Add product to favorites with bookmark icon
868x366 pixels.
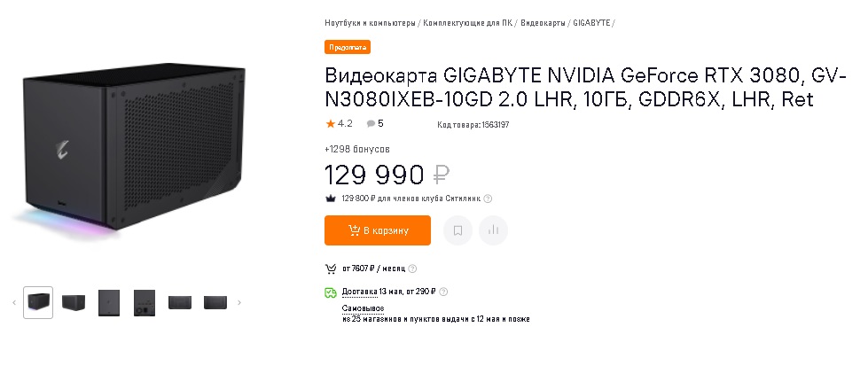tap(457, 230)
